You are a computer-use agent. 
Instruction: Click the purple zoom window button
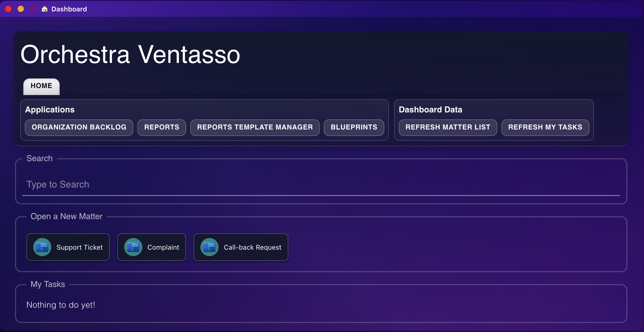tap(33, 9)
